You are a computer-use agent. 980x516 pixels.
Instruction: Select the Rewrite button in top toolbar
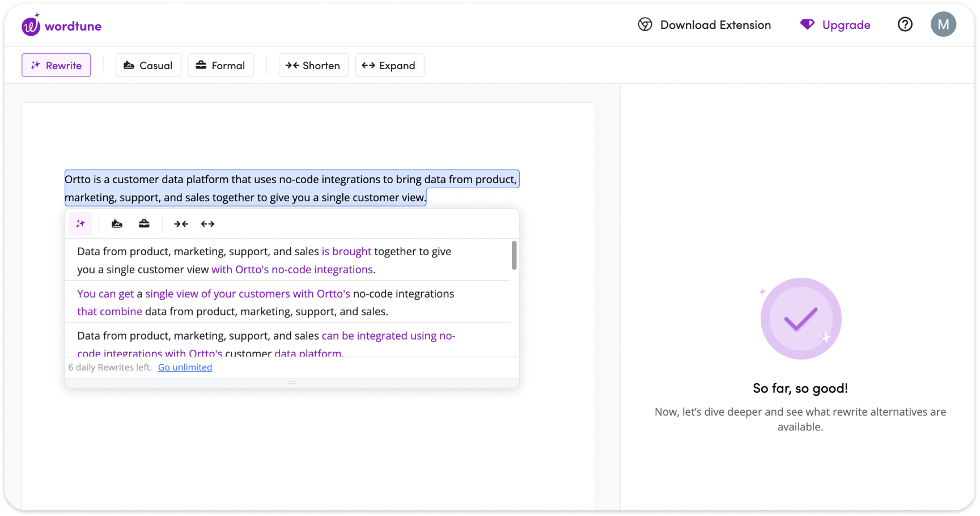point(56,65)
